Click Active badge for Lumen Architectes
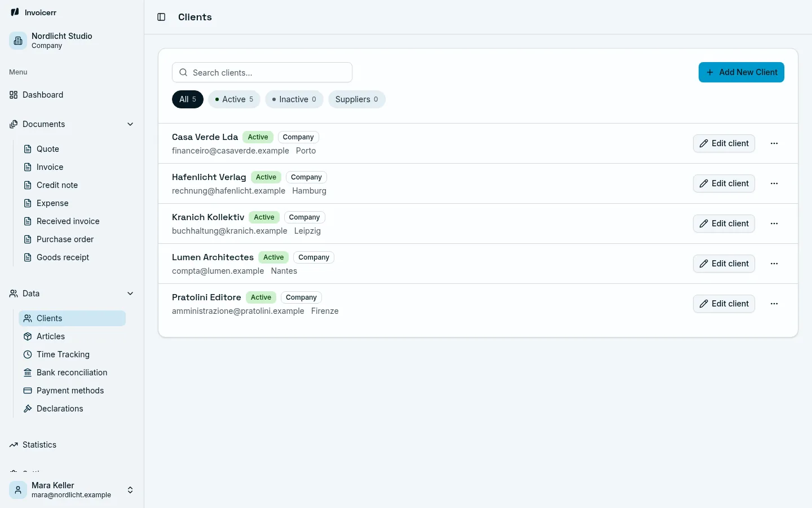 (x=273, y=257)
